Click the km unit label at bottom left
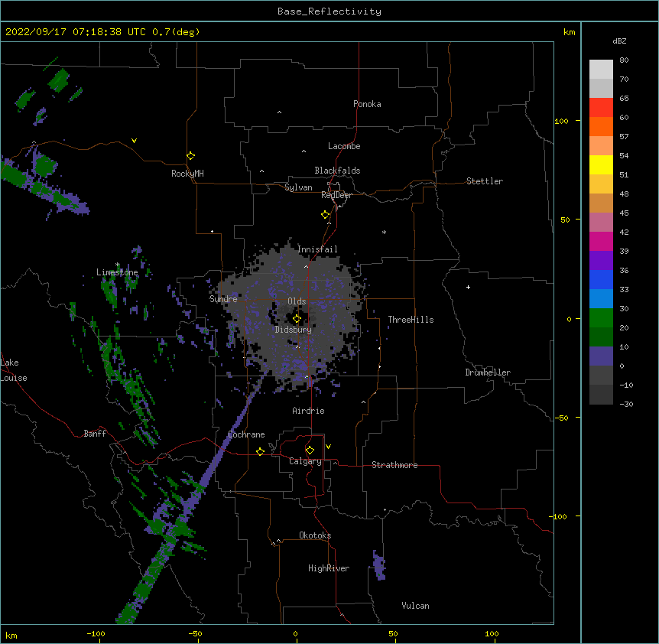Screen dimensions: 659x644 click(11, 636)
